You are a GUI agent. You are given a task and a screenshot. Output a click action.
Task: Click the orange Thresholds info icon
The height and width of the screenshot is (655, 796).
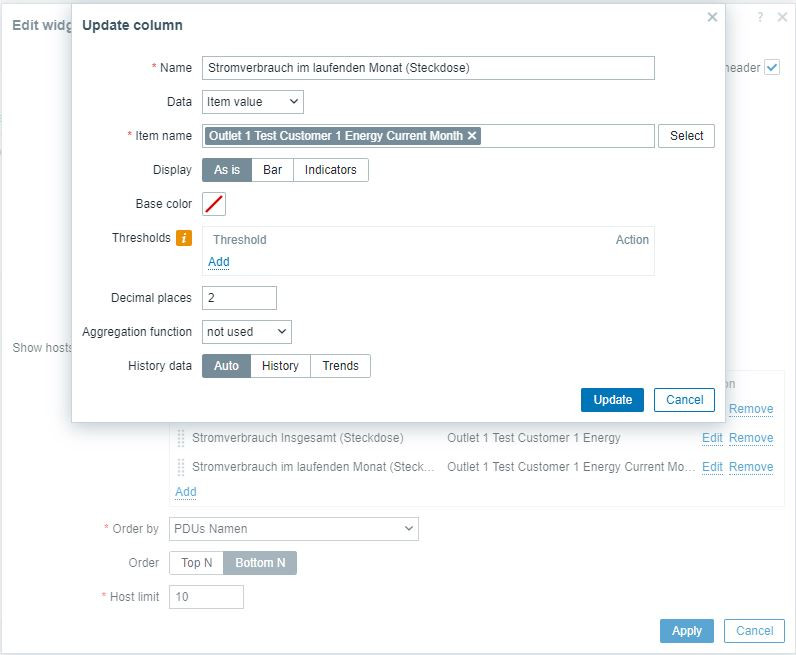[184, 238]
